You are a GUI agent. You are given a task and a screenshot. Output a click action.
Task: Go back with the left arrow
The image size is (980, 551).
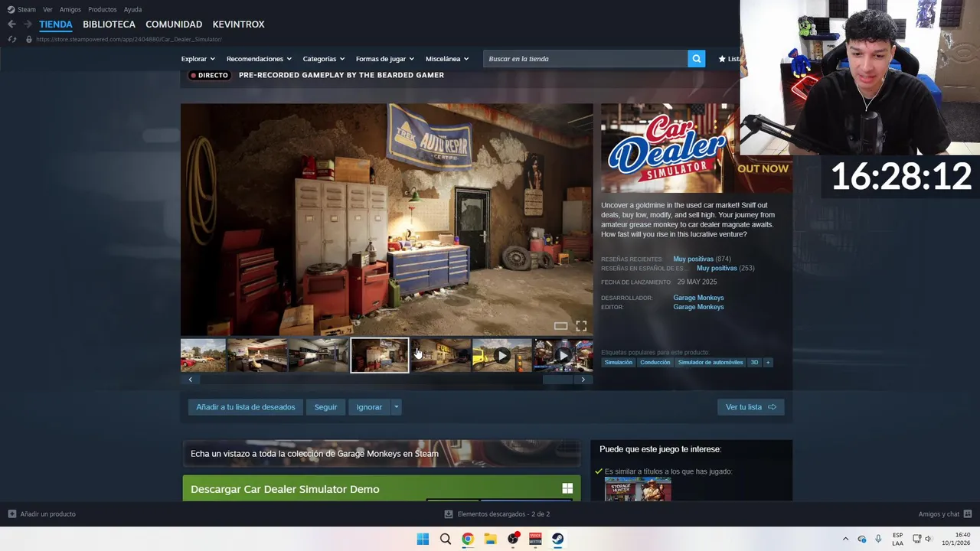(x=11, y=24)
